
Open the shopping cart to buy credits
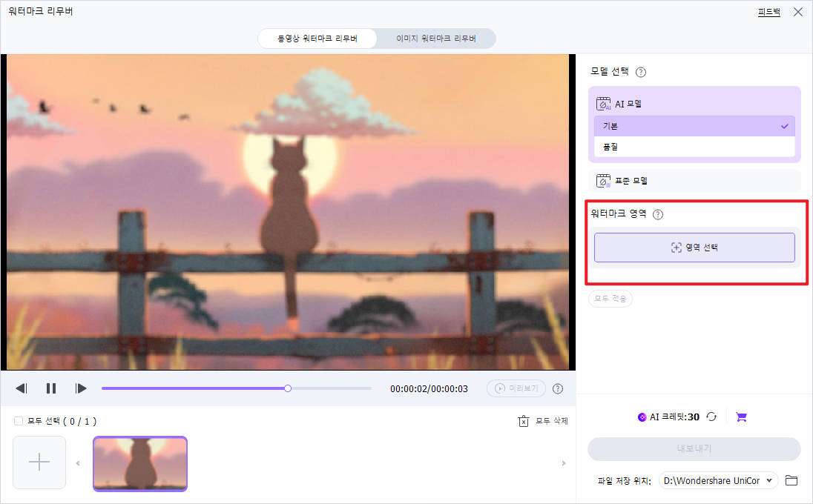click(742, 417)
